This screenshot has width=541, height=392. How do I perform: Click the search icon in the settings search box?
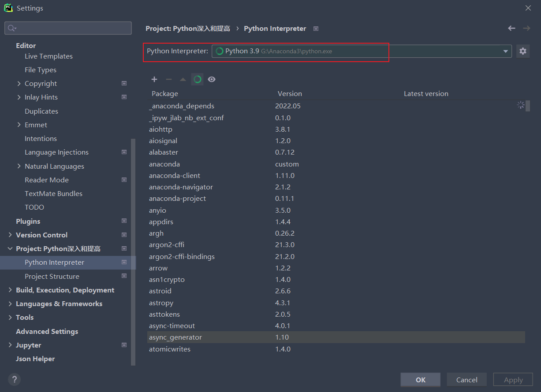12,28
